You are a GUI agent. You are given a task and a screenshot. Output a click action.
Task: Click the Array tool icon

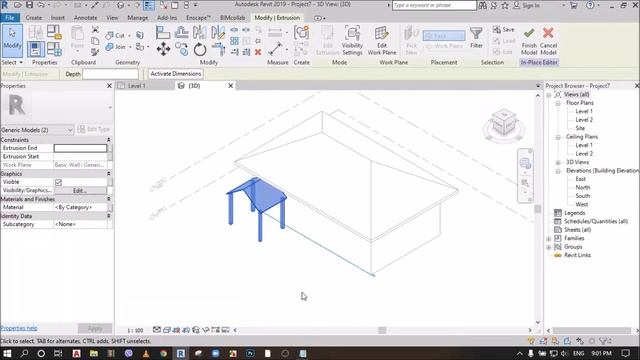[x=234, y=41]
